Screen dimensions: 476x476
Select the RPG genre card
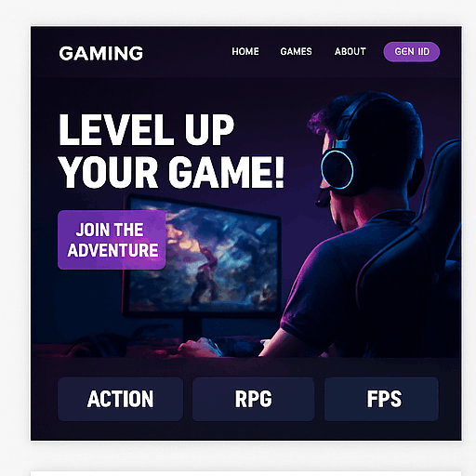pos(253,399)
